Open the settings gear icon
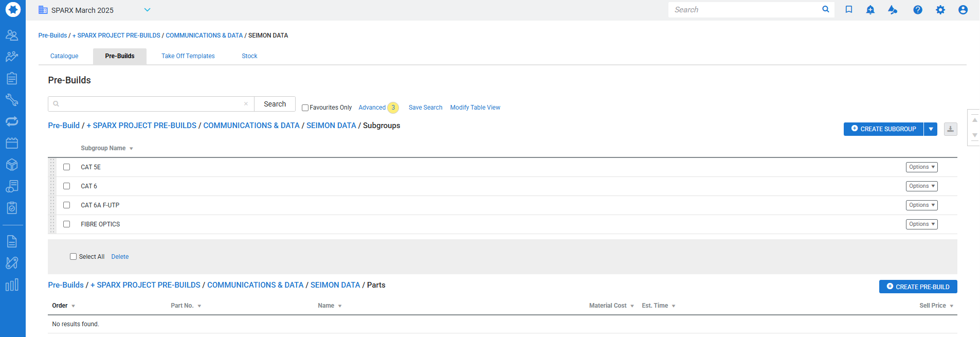Viewport: 980px width, 337px height. pos(940,10)
